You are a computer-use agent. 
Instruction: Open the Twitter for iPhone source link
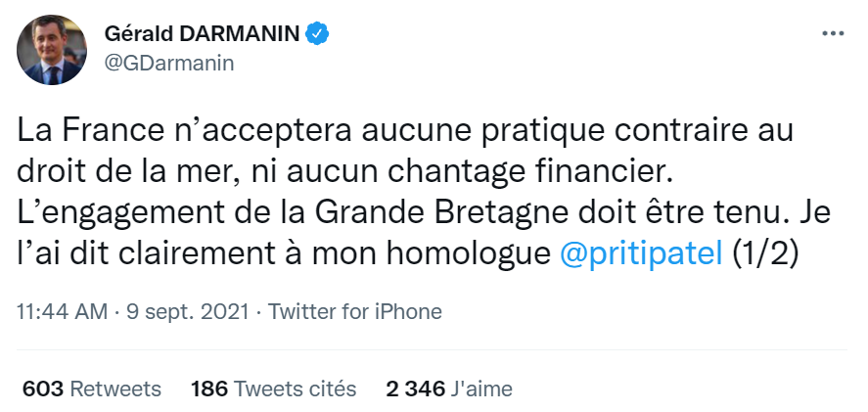point(354,312)
